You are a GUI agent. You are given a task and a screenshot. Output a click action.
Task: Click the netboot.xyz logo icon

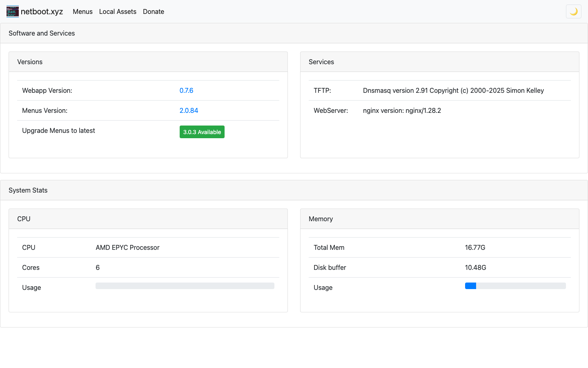pyautogui.click(x=13, y=11)
